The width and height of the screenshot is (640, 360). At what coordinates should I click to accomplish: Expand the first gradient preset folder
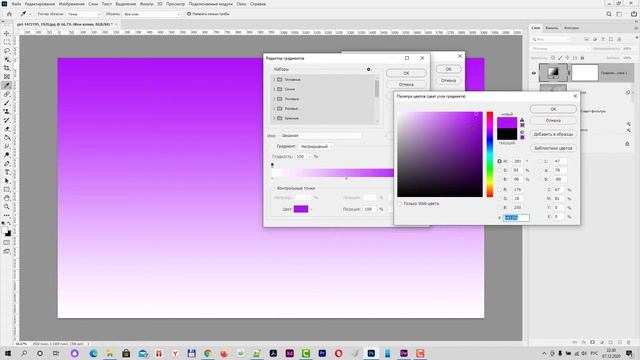(x=274, y=80)
